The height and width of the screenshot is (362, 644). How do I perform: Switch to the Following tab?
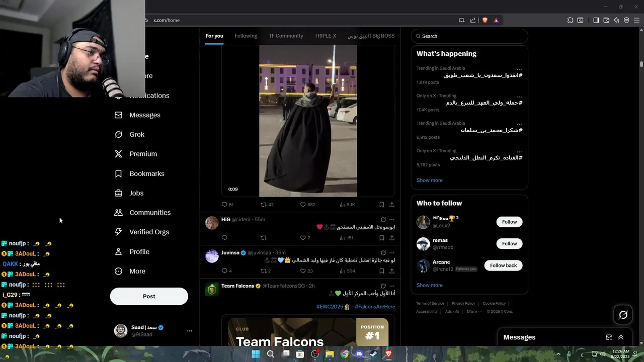pyautogui.click(x=246, y=36)
